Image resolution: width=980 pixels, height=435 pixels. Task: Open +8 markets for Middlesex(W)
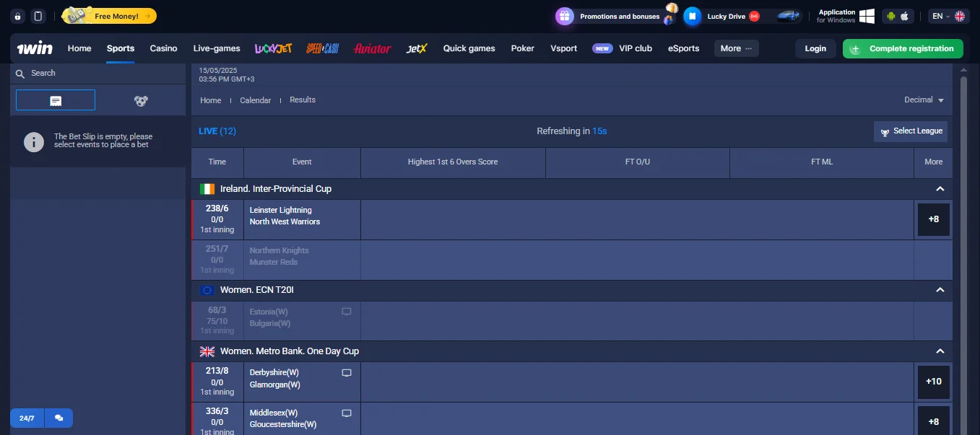[x=934, y=422]
